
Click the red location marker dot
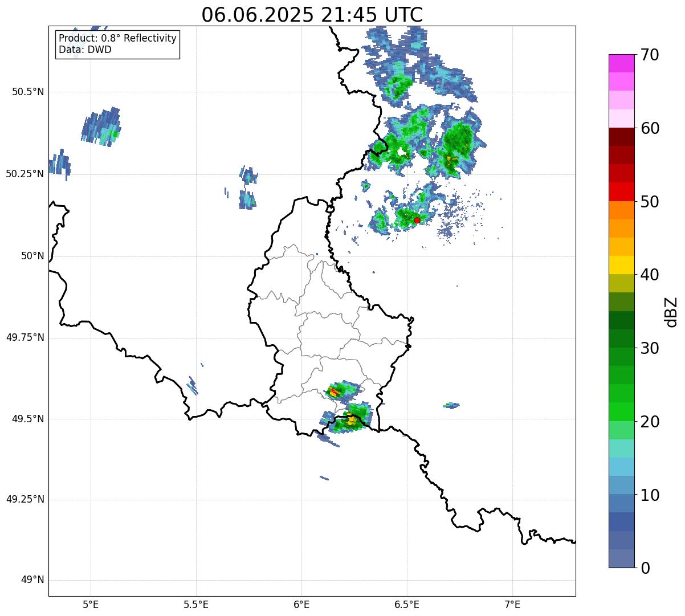coord(417,220)
